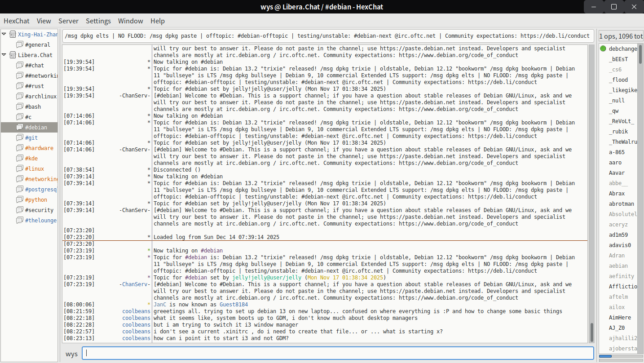Select user _ReVoLt_ in the user list
The height and width of the screenshot is (363, 644).
tap(622, 121)
